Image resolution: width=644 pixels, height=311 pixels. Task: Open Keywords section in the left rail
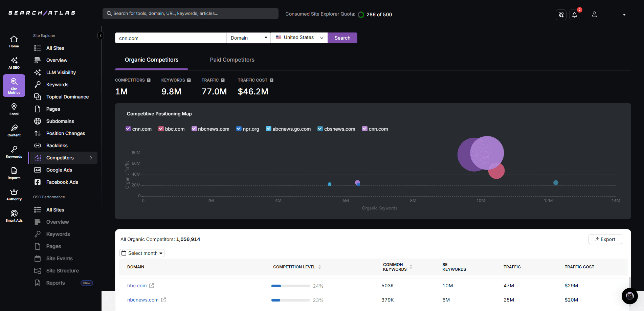[14, 152]
